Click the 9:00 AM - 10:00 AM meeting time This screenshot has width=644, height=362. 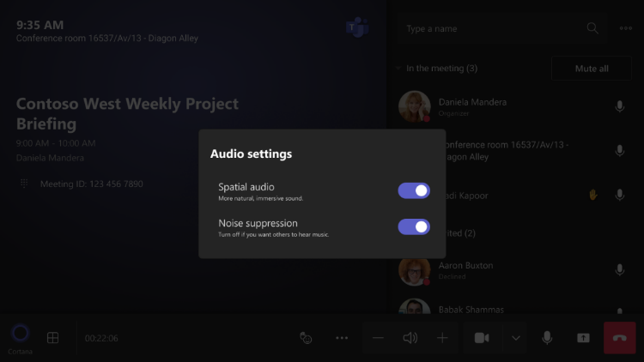tap(56, 143)
